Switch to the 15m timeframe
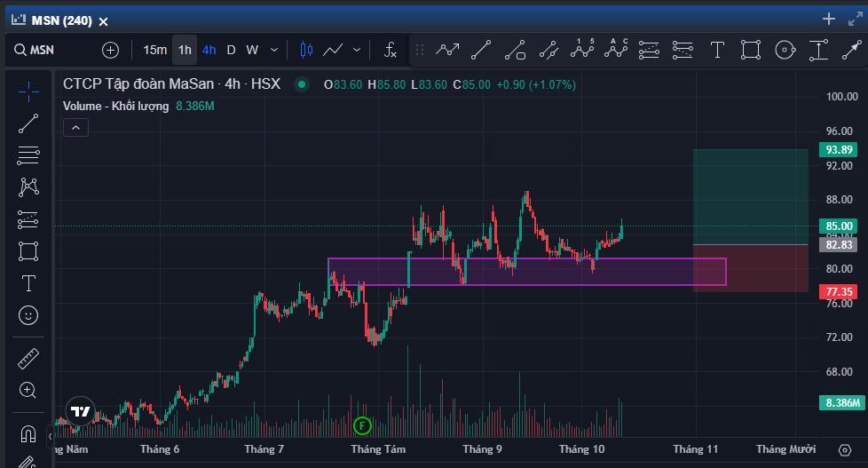The width and height of the screenshot is (868, 468). pos(154,50)
